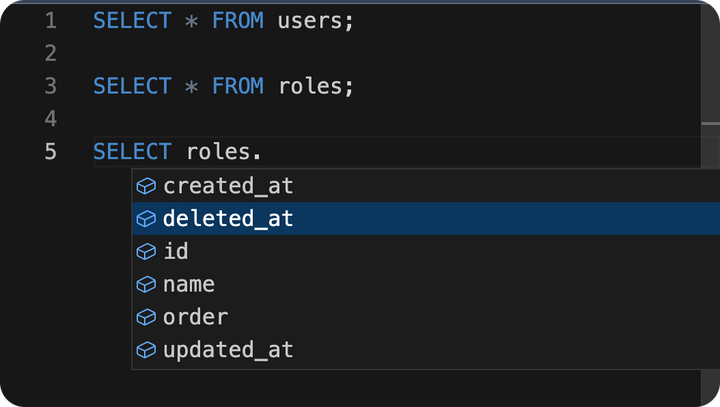
Task: Click the field icon beside created_at
Action: [146, 186]
